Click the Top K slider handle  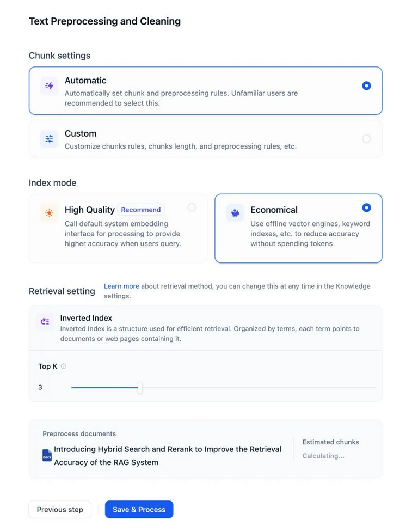[140, 387]
